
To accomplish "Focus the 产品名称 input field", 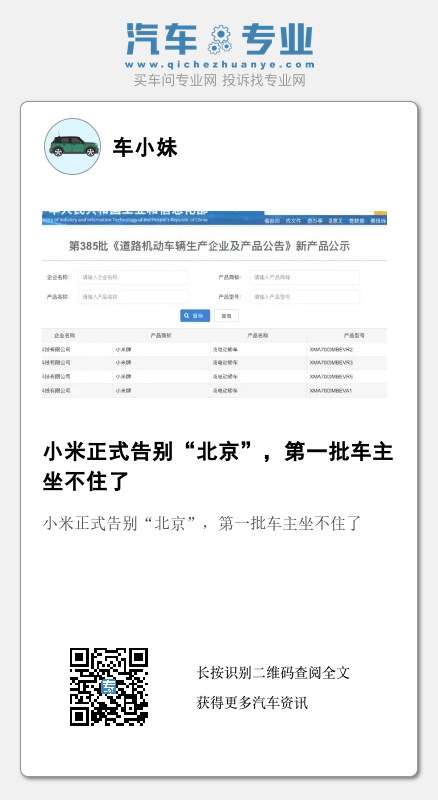I will pyautogui.click(x=133, y=296).
